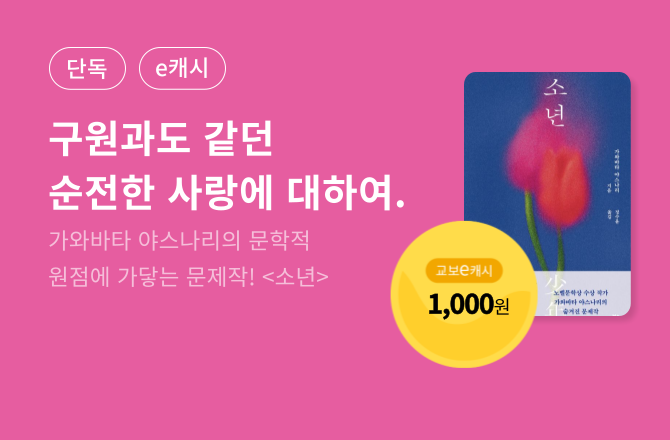This screenshot has width=670, height=440.
Task: Click the 단독 badge
Action: pos(88,68)
